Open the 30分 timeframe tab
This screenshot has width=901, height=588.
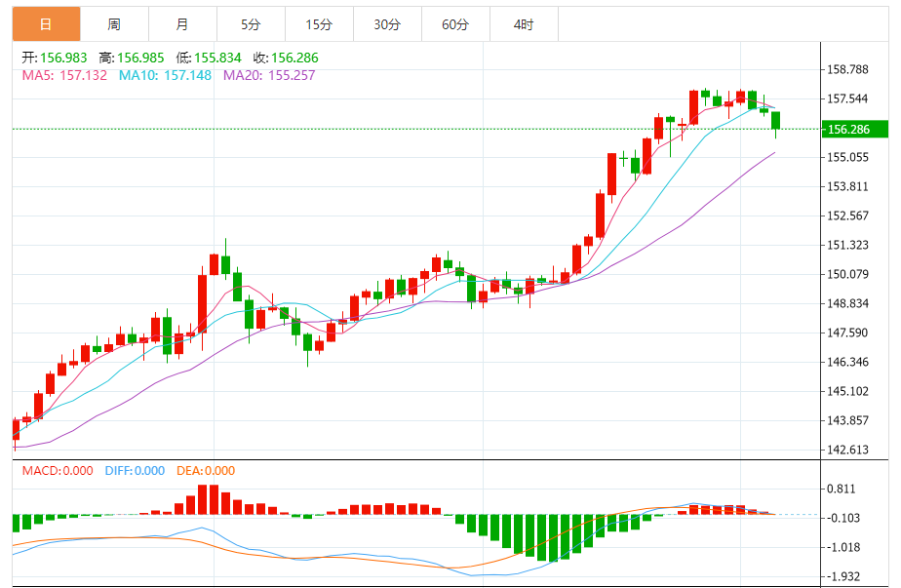click(388, 24)
